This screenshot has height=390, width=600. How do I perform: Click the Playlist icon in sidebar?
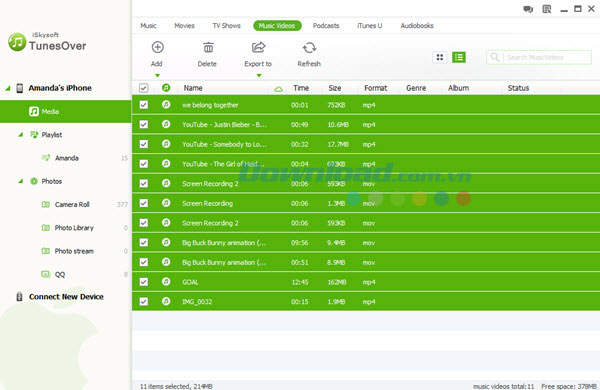[x=34, y=135]
